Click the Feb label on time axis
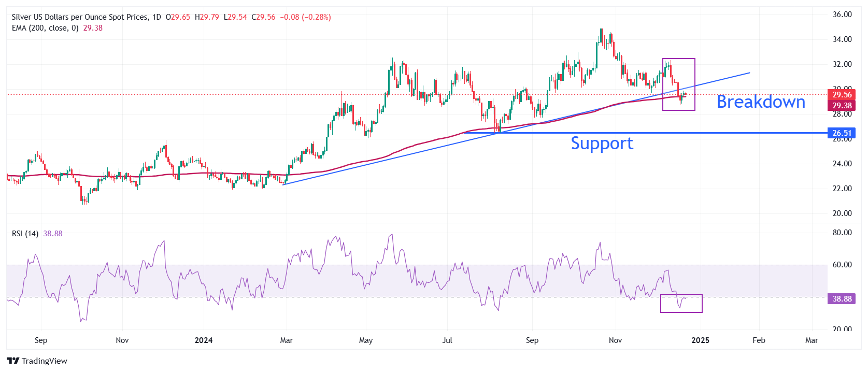The width and height of the screenshot is (868, 372). (759, 340)
